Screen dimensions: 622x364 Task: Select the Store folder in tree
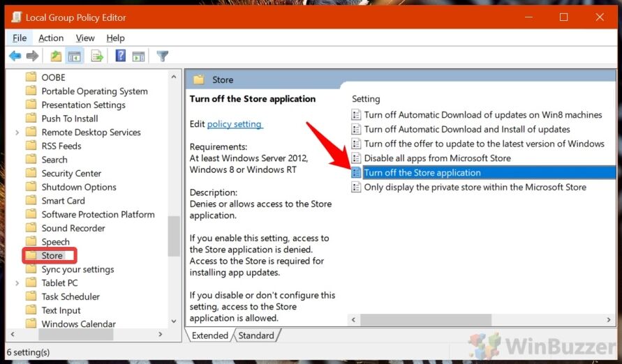[52, 255]
